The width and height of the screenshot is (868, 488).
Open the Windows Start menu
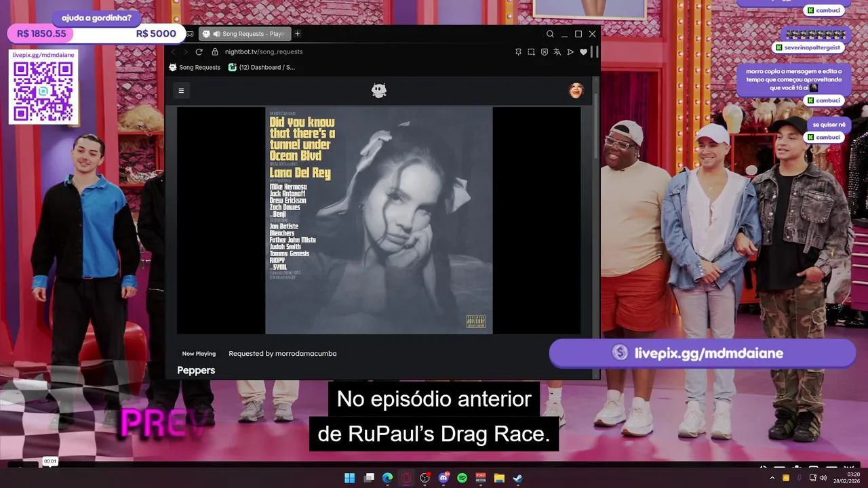click(349, 478)
